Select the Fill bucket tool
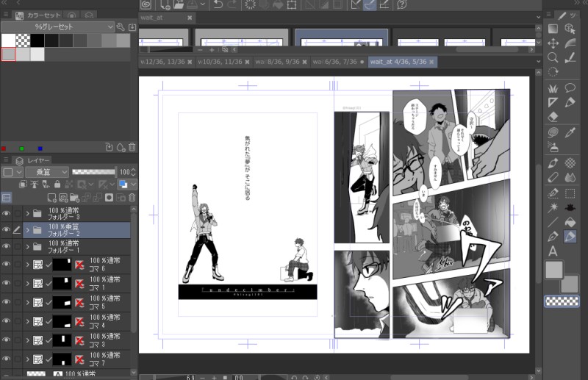The image size is (588, 380). click(x=570, y=221)
